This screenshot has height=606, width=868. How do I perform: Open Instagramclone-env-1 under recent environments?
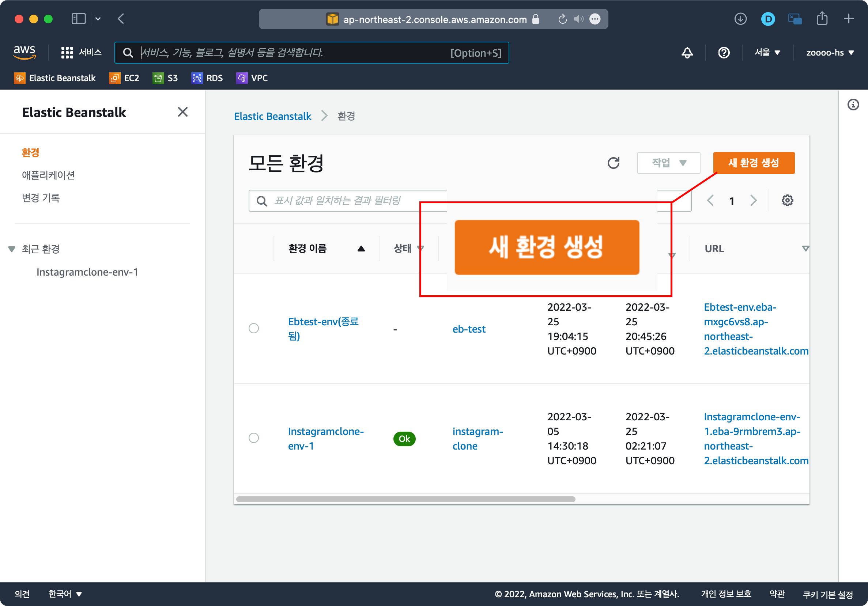(87, 272)
